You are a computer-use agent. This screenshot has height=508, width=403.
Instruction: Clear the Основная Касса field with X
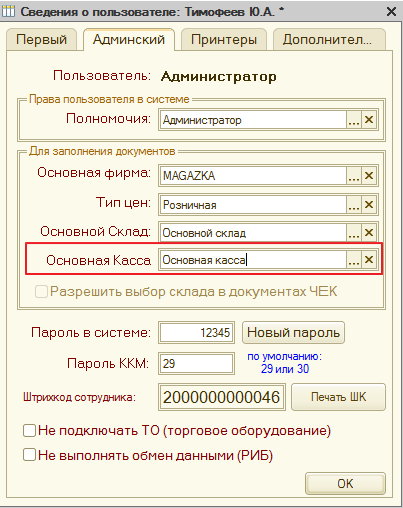[369, 259]
